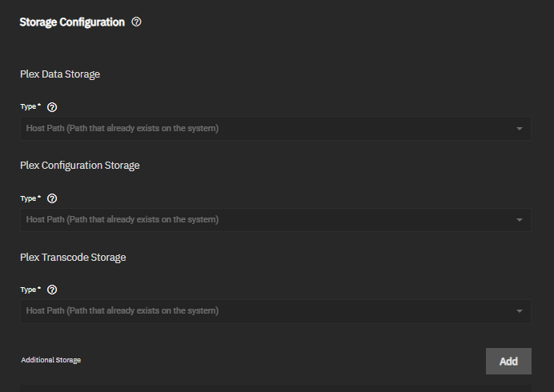Open the Plex Data Storage Type dropdown
Viewport: 554px width, 392px height.
coord(272,129)
